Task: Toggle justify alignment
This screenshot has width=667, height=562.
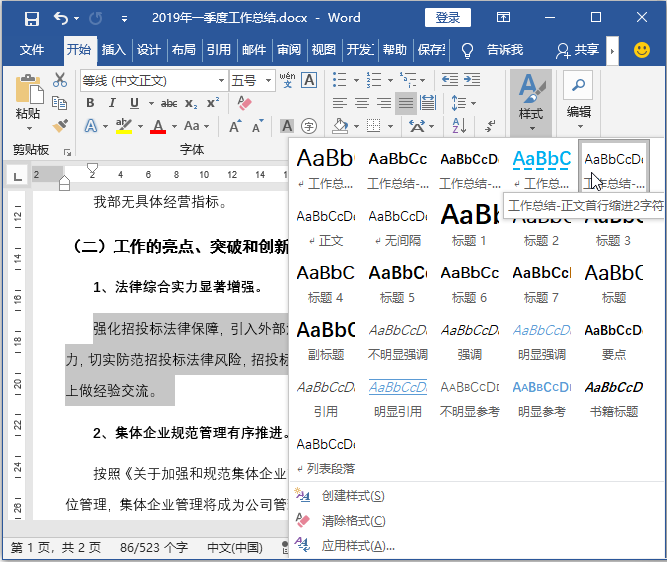Action: point(405,103)
